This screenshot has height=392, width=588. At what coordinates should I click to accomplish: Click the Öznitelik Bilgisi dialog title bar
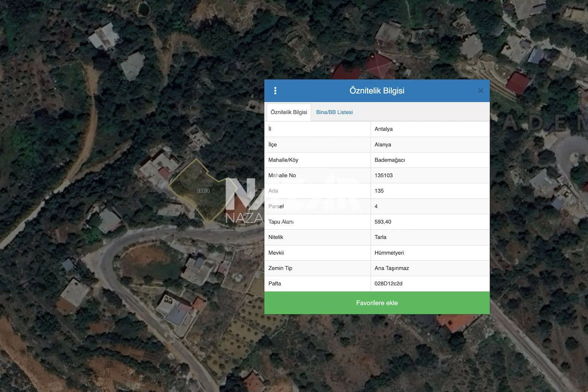pyautogui.click(x=377, y=91)
